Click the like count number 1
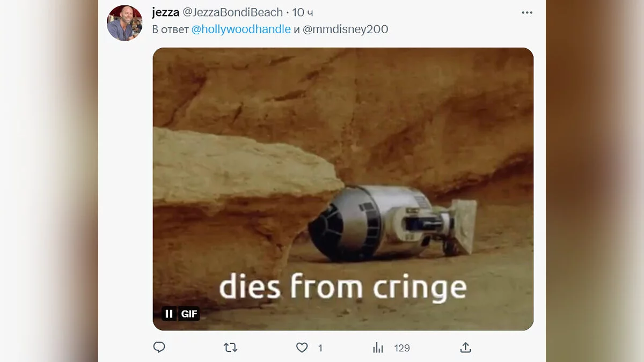Screen dimensions: 644x362 (320, 348)
